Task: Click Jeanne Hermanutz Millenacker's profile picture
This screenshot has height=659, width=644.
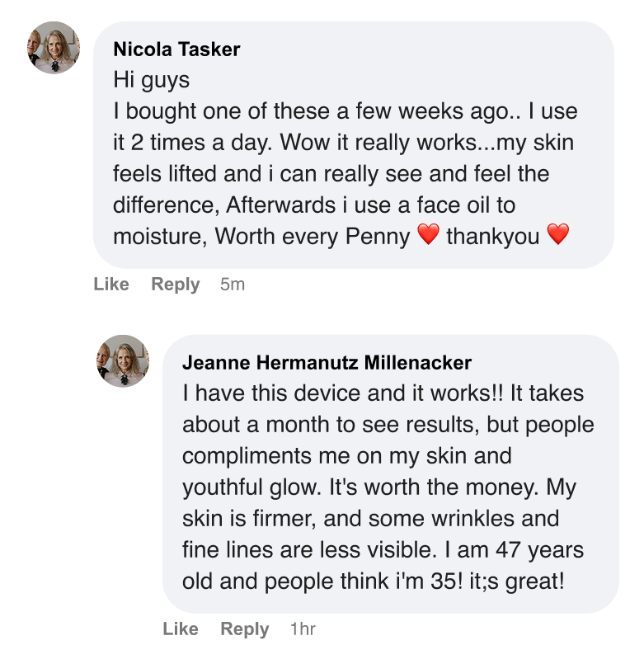Action: click(123, 361)
